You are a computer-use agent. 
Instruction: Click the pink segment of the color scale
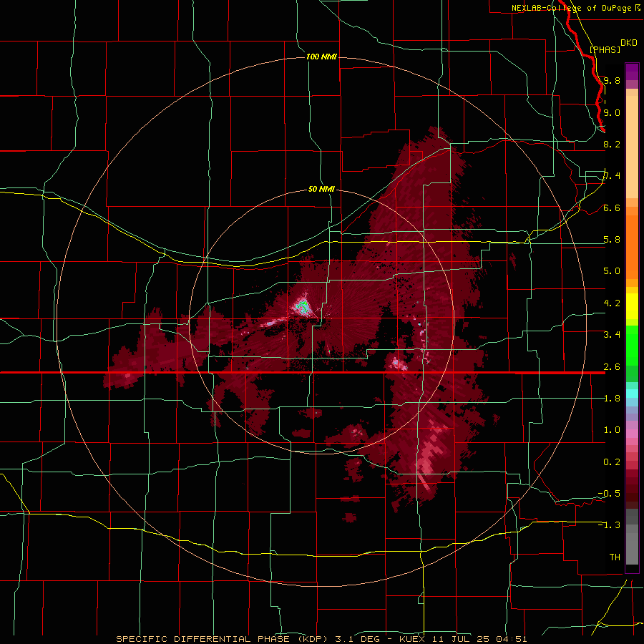tap(632, 434)
